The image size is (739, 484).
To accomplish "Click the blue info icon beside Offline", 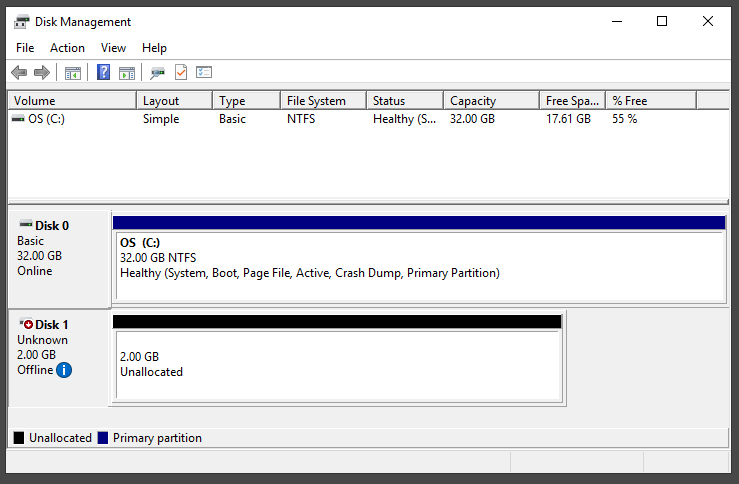I will point(64,370).
